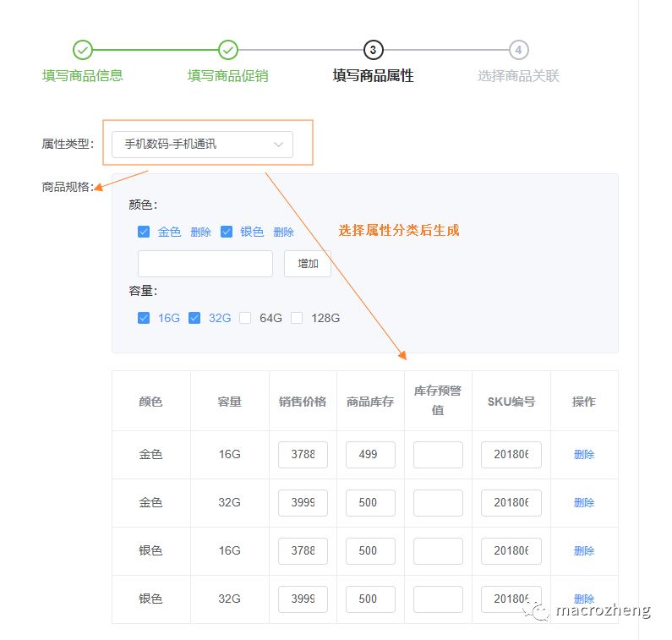
Task: Click the SKU编号 column header
Action: [511, 402]
